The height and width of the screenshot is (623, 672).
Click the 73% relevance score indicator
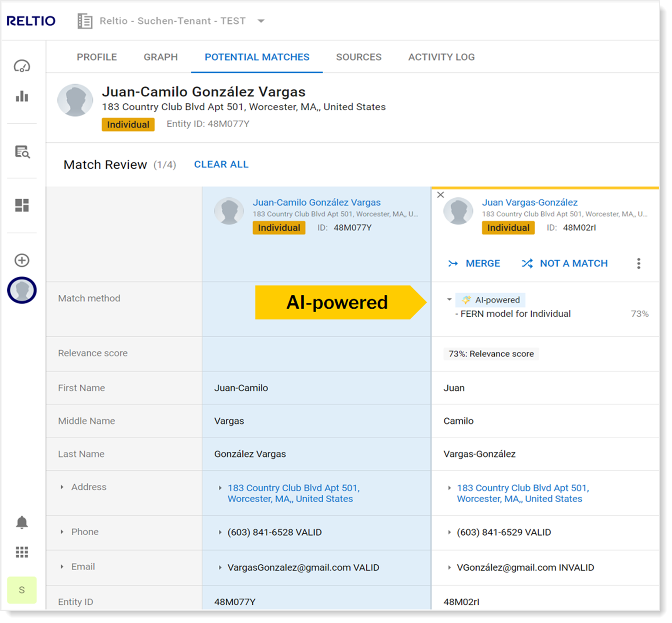click(491, 354)
